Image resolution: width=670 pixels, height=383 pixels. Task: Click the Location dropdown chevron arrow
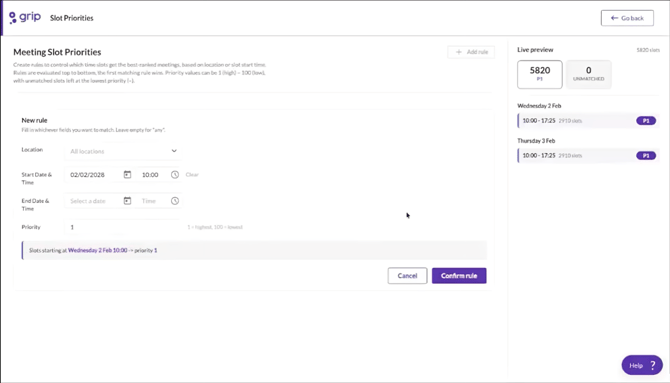174,151
